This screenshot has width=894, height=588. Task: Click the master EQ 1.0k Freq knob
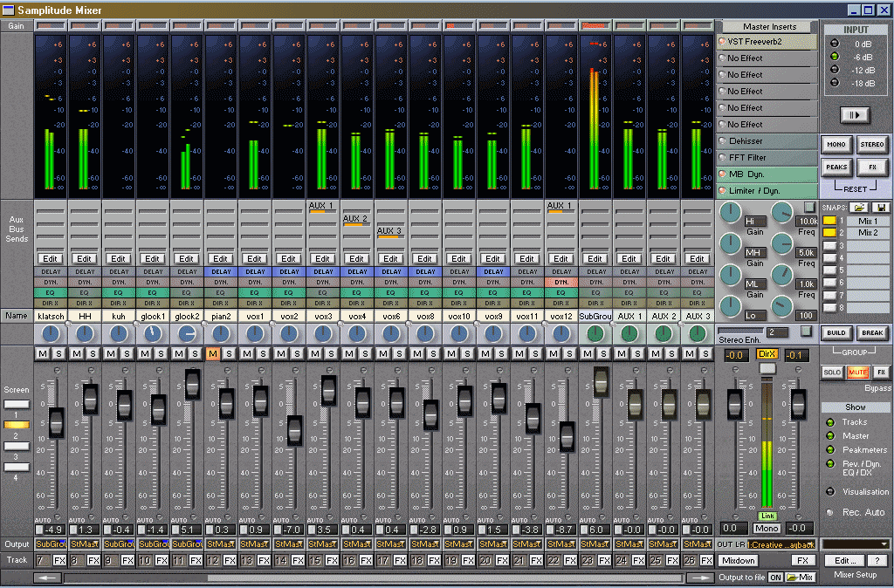782,275
